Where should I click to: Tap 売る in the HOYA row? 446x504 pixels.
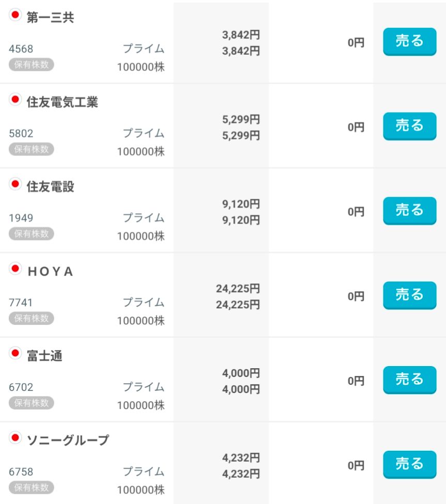[409, 295]
